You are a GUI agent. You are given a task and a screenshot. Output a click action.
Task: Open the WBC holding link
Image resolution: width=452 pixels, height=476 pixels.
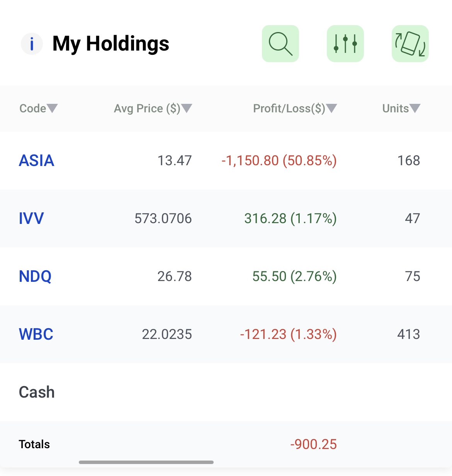point(36,334)
